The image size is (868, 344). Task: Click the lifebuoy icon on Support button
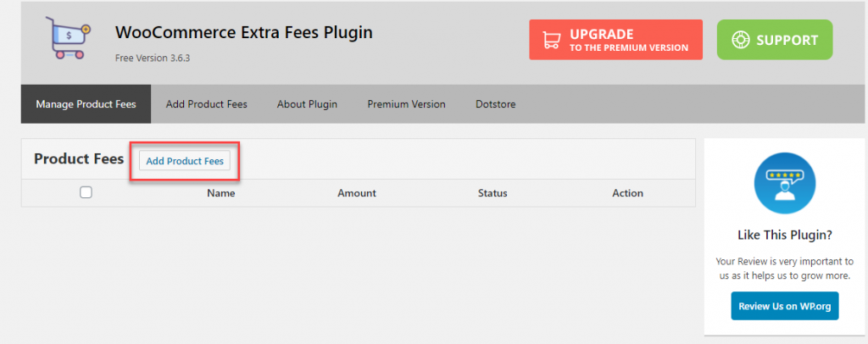(740, 40)
